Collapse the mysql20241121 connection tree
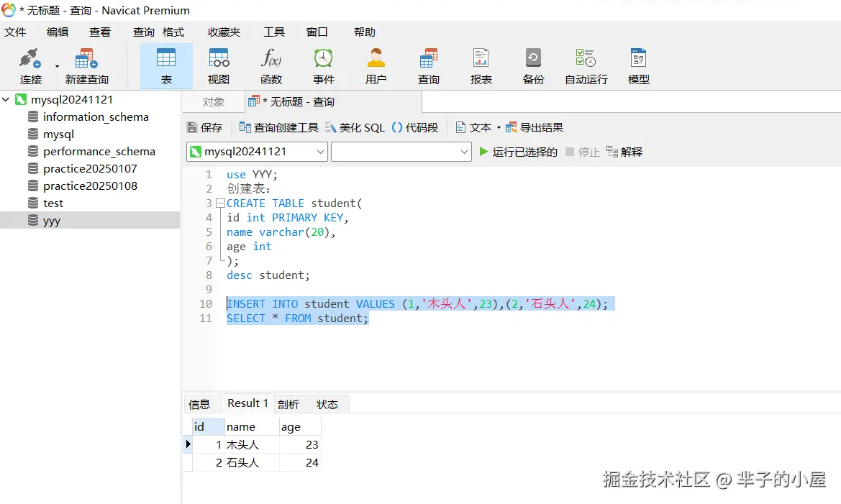The width and height of the screenshot is (841, 504). 6,99
